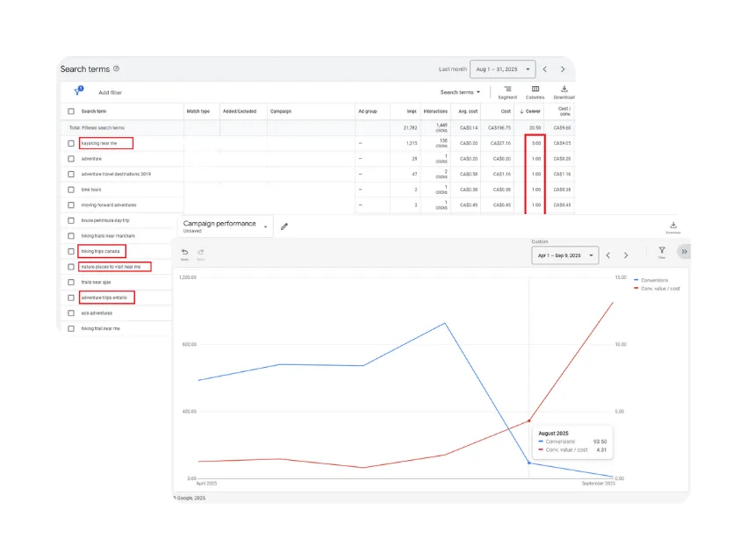
Task: Click the pencil icon to rename the report
Action: tap(284, 226)
